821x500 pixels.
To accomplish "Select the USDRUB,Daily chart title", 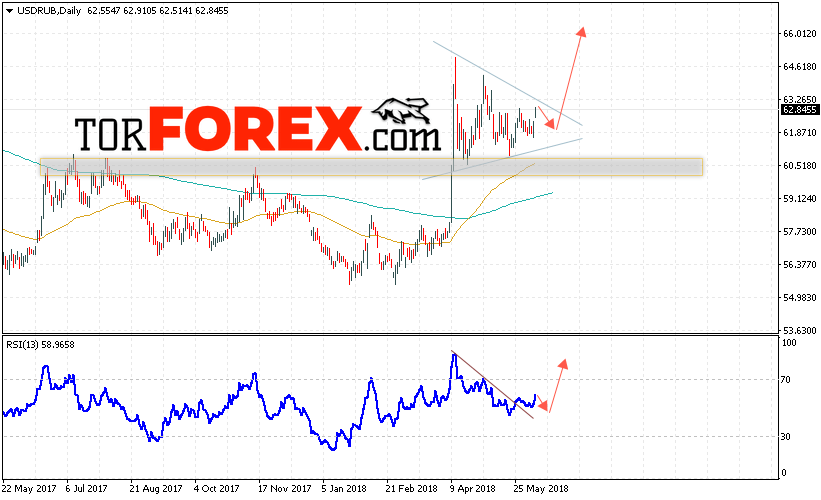I will tap(49, 10).
